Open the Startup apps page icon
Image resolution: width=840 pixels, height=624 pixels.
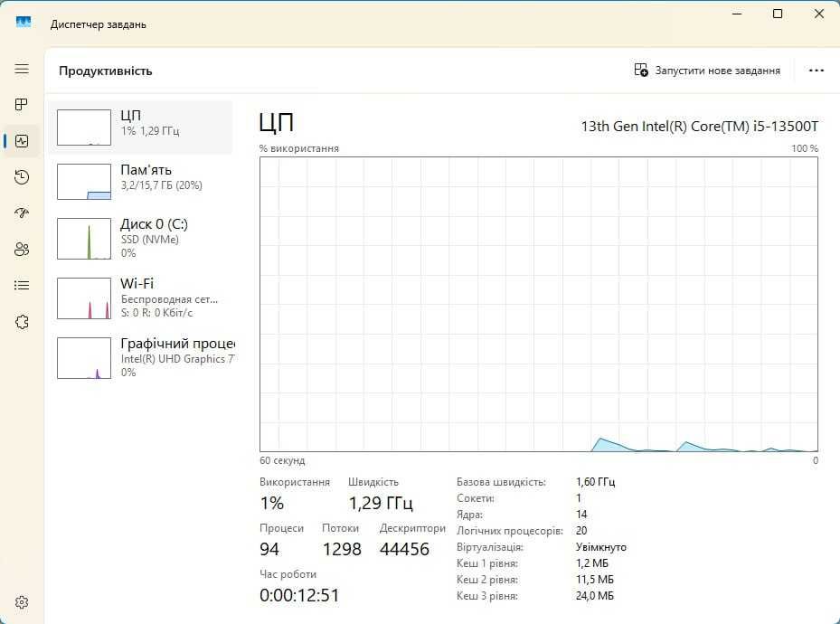22,213
